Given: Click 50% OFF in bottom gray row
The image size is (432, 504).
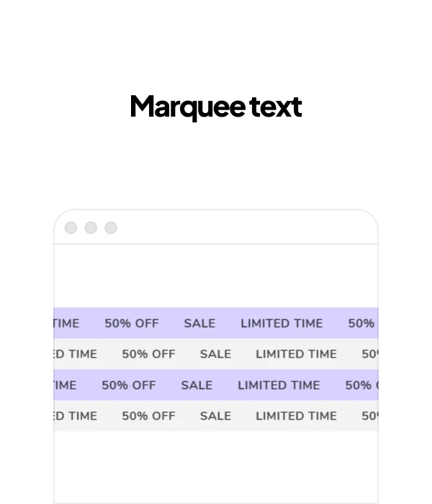Looking at the screenshot, I should click(x=148, y=416).
